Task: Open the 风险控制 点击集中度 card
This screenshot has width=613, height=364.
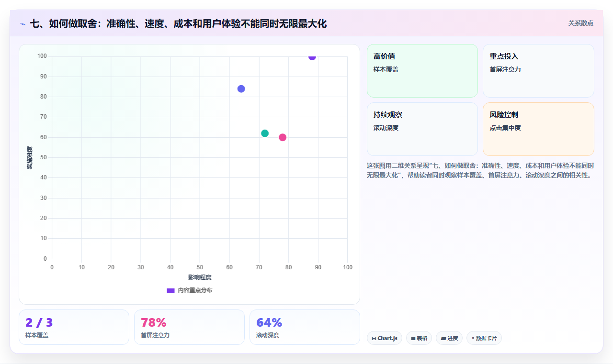Action: point(538,129)
